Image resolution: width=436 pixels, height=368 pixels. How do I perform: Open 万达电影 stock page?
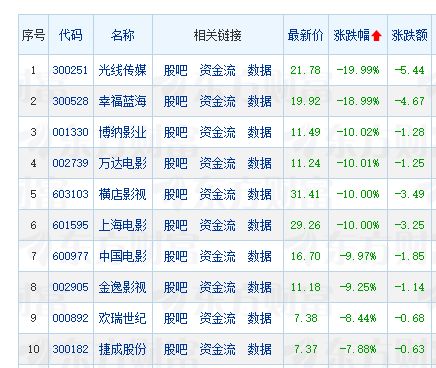(122, 163)
